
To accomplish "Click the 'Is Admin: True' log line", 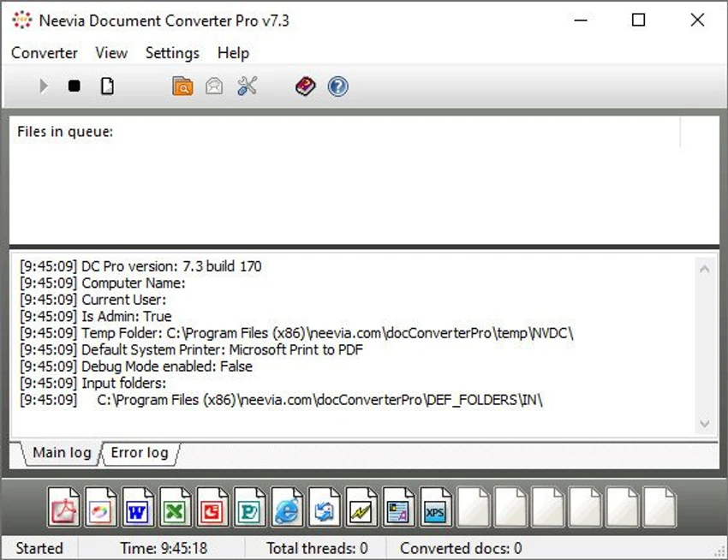I will (96, 316).
